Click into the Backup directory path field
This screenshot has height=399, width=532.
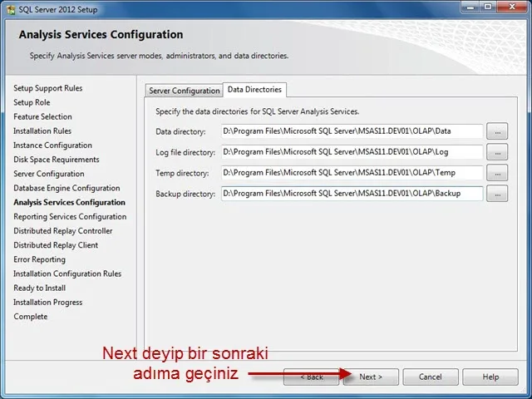[x=352, y=194]
